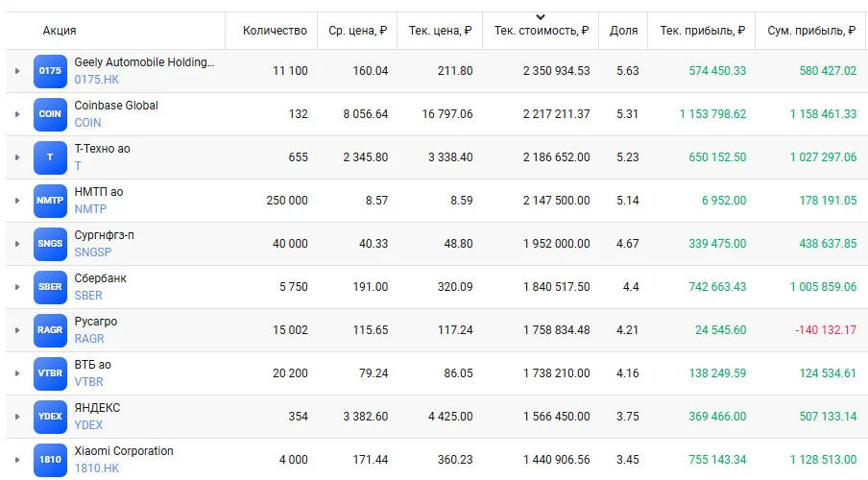Select the blue T badge icon for T-Техно
868x480 pixels.
(50, 157)
